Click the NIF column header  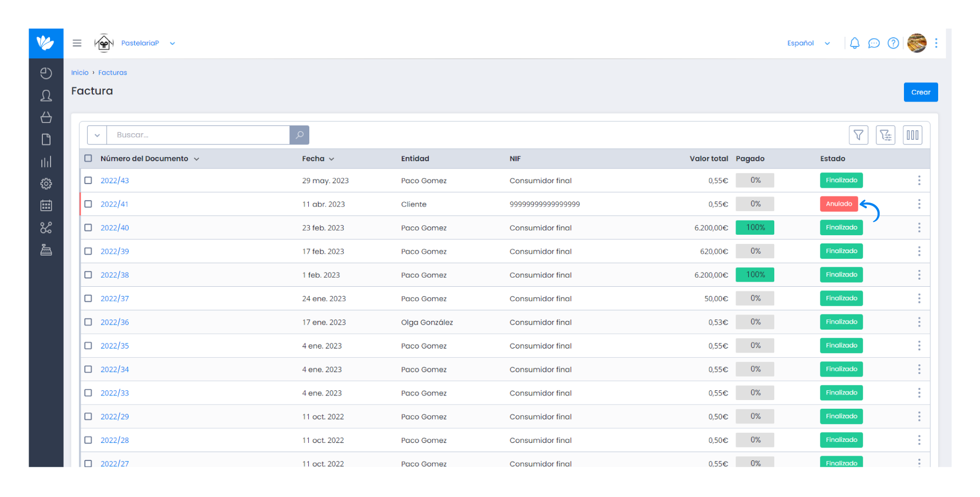click(515, 159)
